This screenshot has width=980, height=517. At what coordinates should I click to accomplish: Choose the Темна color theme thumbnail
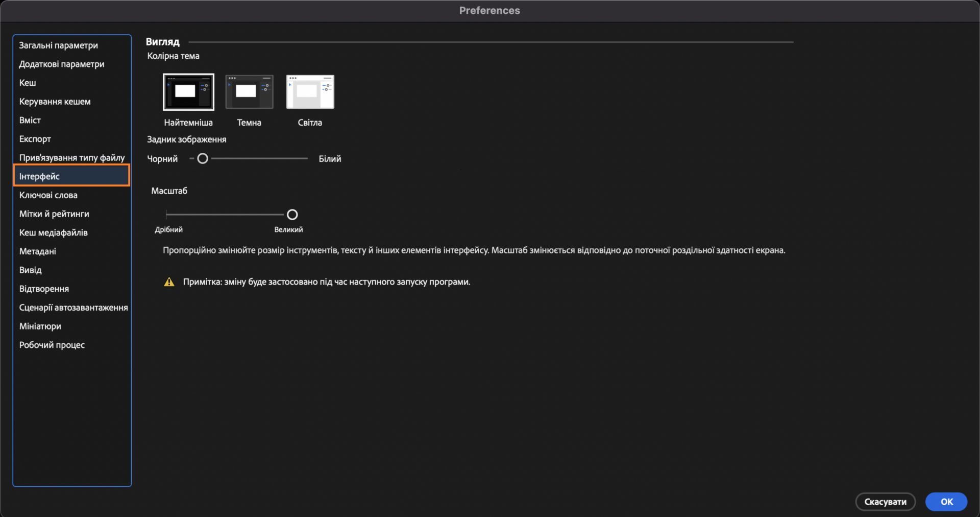click(x=249, y=92)
